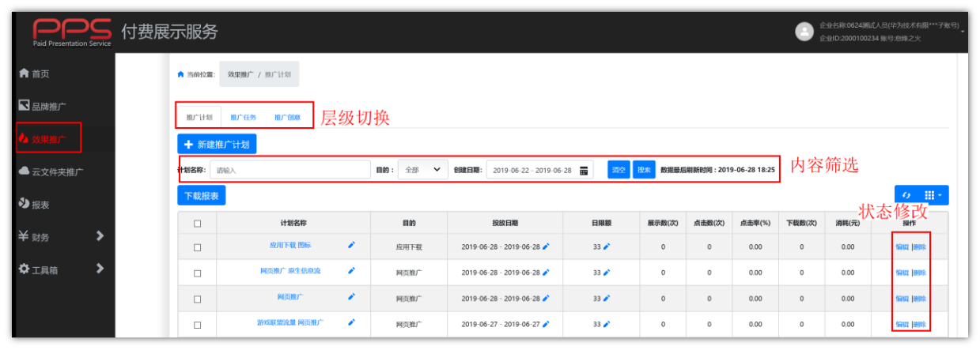Click the 投放日期 column header

click(x=505, y=224)
